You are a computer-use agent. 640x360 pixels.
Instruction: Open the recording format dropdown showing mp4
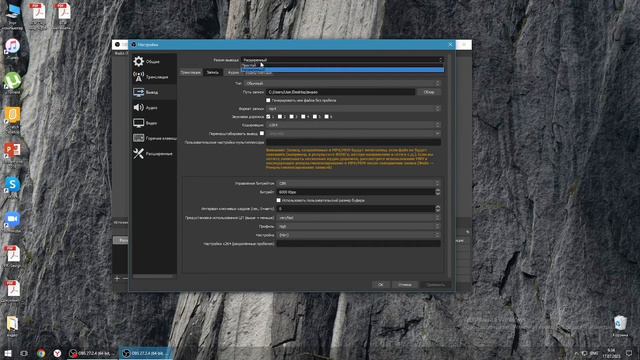[x=353, y=109]
